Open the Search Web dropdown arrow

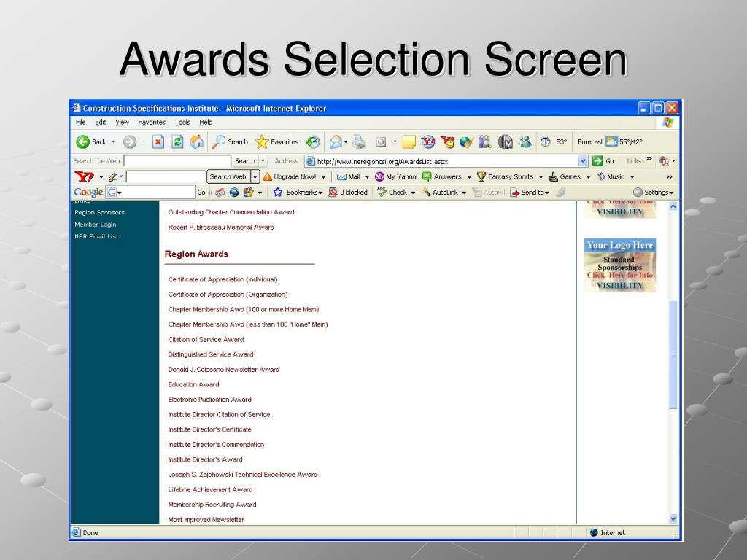click(x=255, y=176)
